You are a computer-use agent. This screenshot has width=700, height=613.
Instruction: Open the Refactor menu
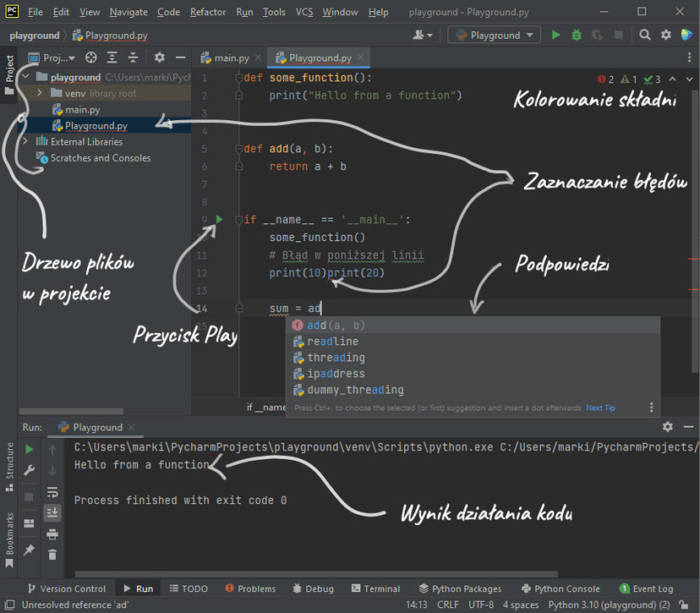[x=207, y=12]
